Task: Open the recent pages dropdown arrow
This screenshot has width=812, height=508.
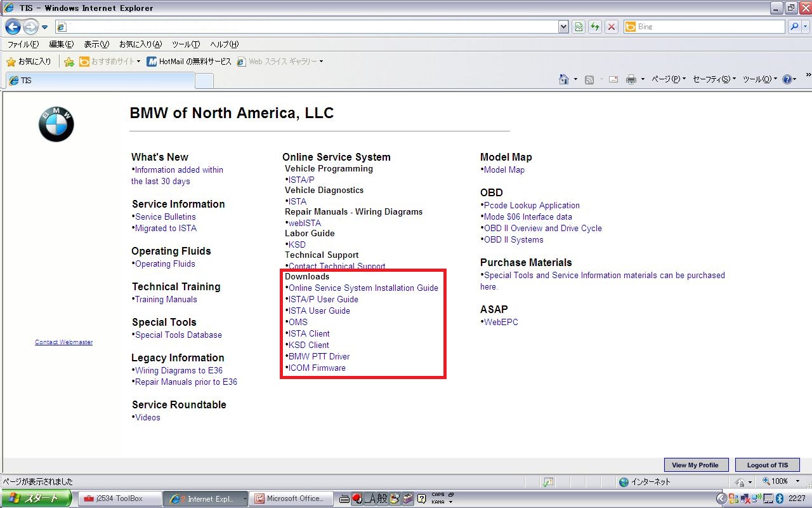Action: 45,27
